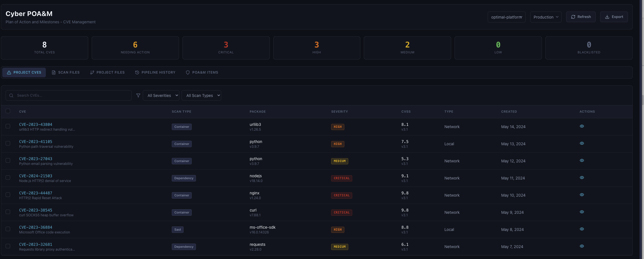View details of the nginx CRITICAL vulnerability
This screenshot has height=259, width=644.
[582, 195]
